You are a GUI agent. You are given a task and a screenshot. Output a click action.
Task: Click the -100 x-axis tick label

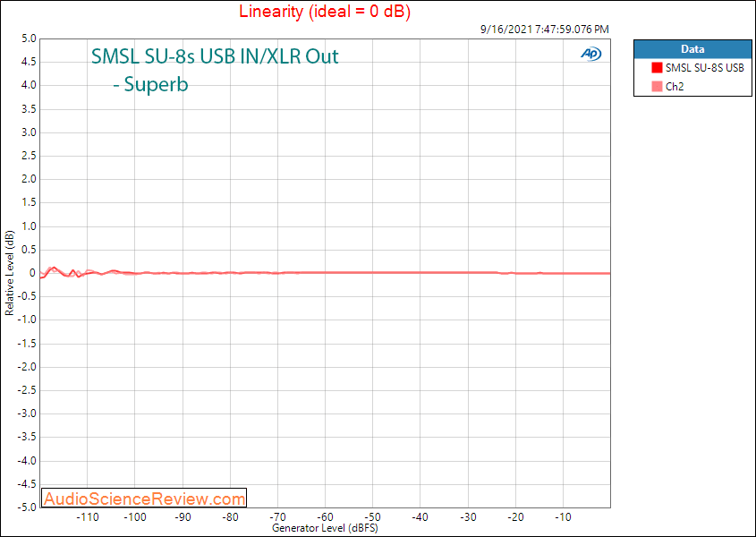135,517
